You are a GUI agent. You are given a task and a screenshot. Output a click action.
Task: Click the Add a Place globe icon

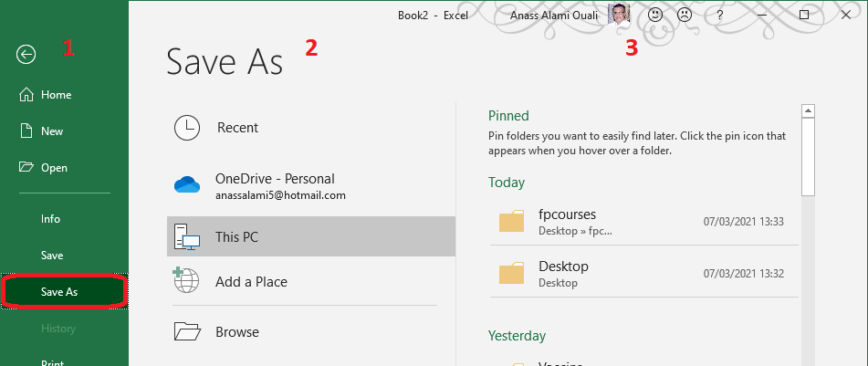point(186,280)
